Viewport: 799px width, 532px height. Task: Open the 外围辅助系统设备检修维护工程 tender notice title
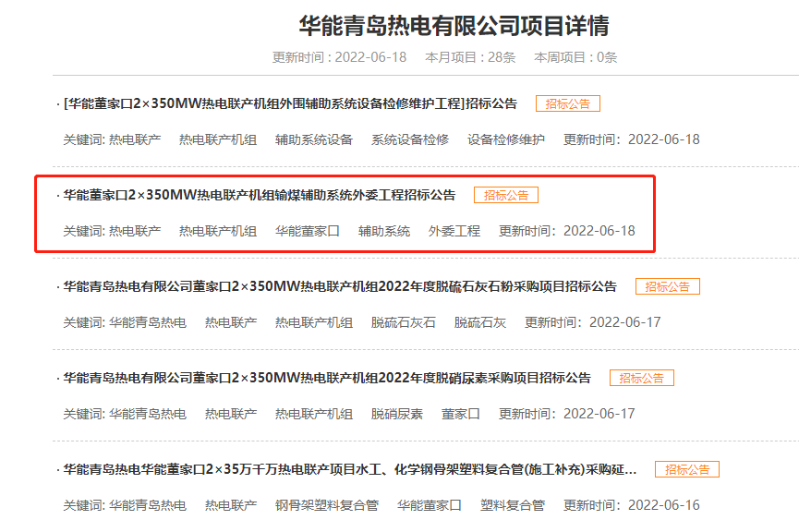(290, 103)
